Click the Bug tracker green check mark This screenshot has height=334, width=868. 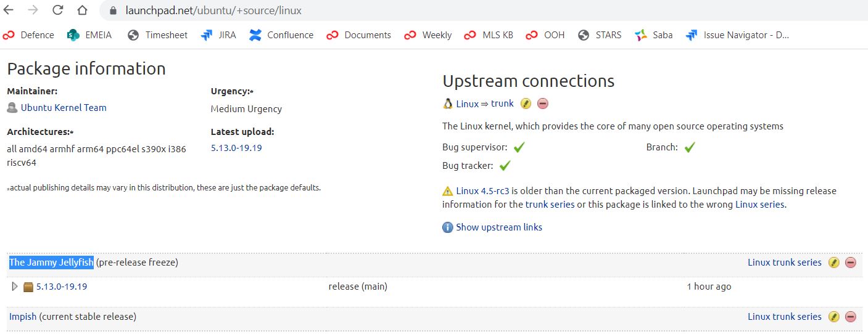pyautogui.click(x=505, y=165)
